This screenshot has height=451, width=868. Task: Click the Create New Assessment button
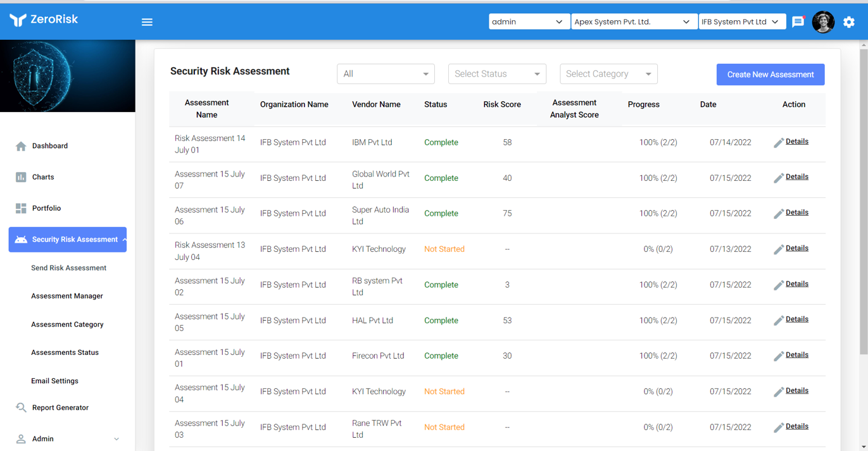coord(771,75)
